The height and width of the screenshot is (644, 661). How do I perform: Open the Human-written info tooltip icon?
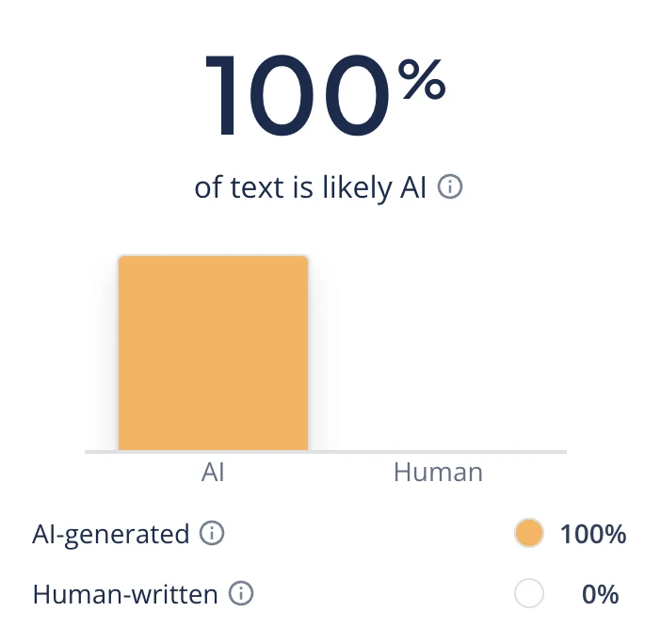(x=241, y=593)
